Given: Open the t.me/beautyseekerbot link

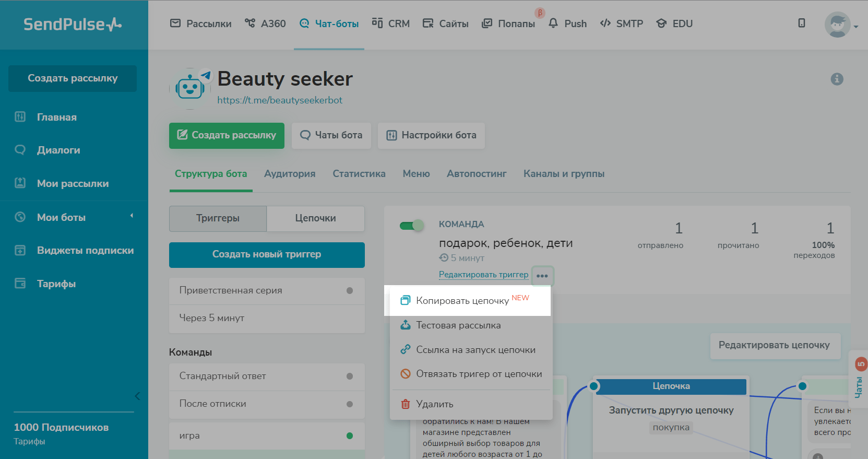Looking at the screenshot, I should pos(280,100).
